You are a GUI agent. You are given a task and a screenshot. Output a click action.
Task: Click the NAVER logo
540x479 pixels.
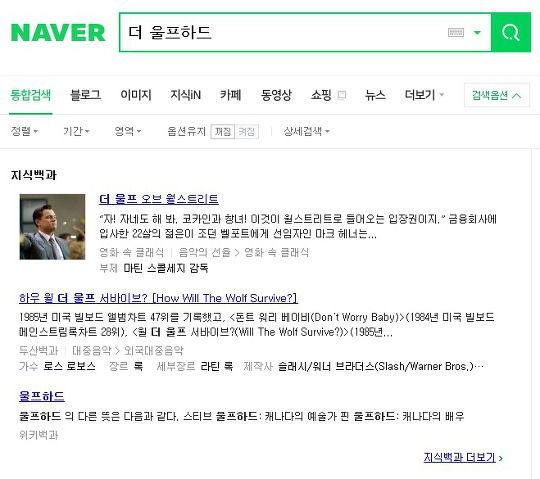58,33
